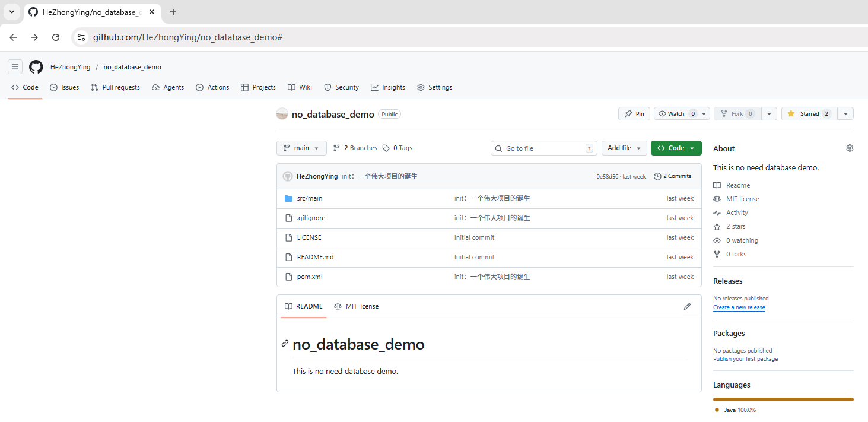868x422 pixels.
Task: Click browser back arrow
Action: pos(13,37)
